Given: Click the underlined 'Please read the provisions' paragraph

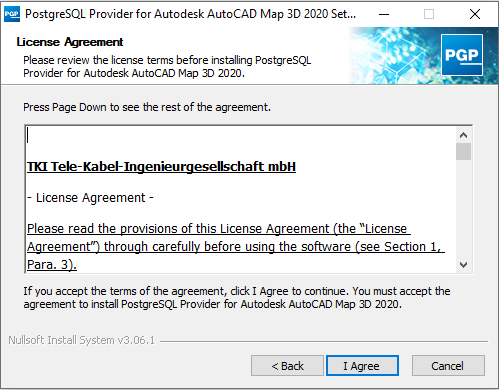Looking at the screenshot, I should [236, 247].
